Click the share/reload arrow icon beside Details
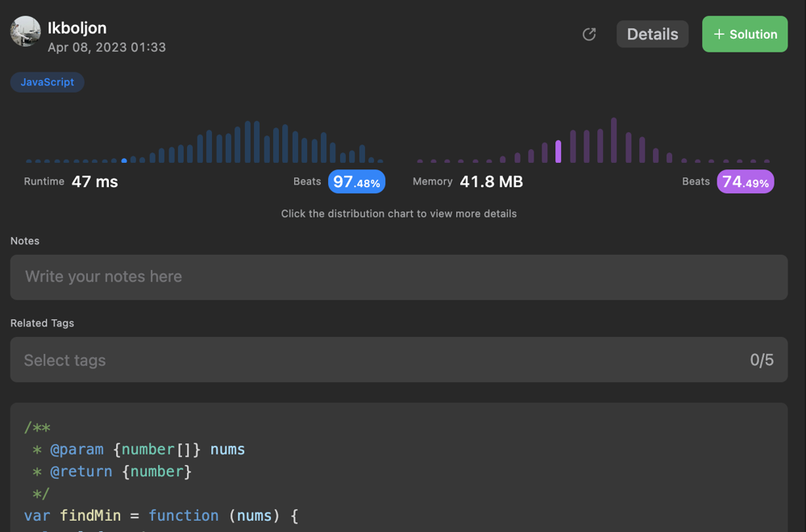The image size is (806, 532). pos(589,35)
